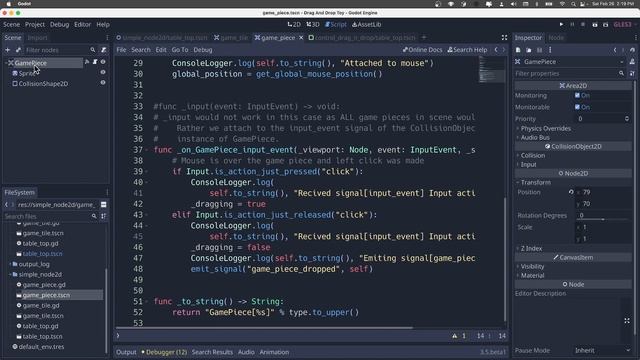Click the Filter nodes search field

[61, 50]
